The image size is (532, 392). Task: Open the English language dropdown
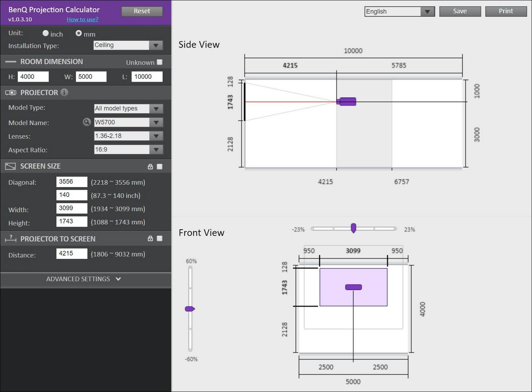tap(399, 11)
